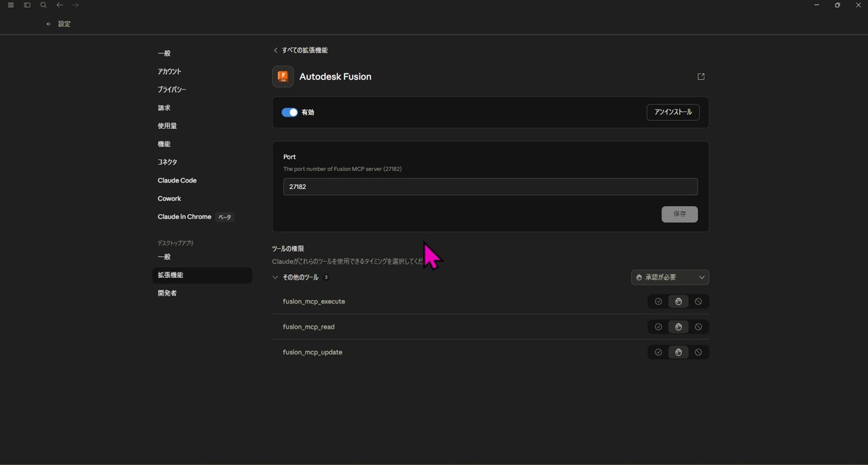Open Autodesk Fusion external link icon
This screenshot has height=465, width=868.
tap(701, 77)
